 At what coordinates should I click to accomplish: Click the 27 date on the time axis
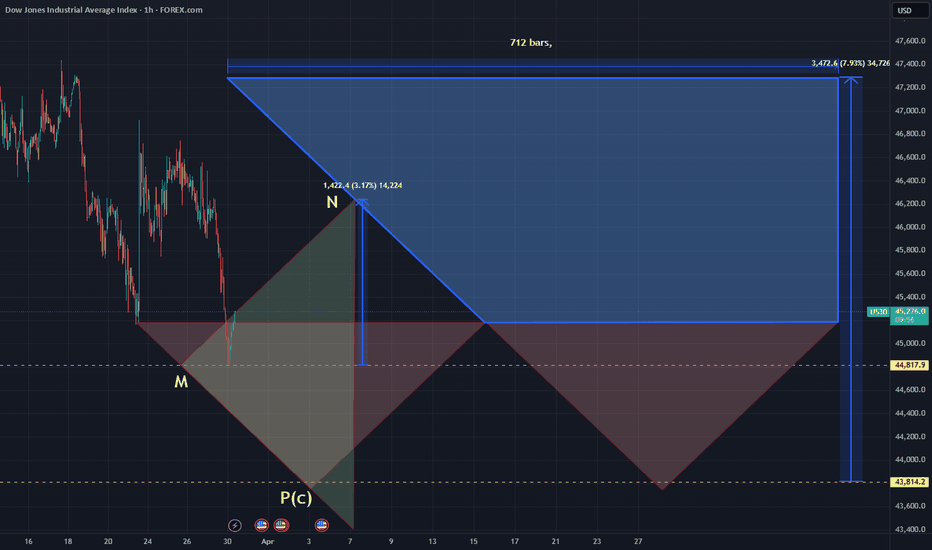coord(638,542)
